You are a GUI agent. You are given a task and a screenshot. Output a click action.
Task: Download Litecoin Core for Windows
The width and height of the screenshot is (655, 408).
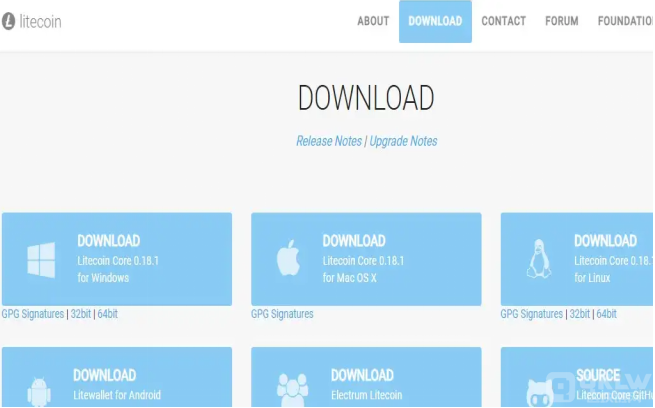click(117, 259)
